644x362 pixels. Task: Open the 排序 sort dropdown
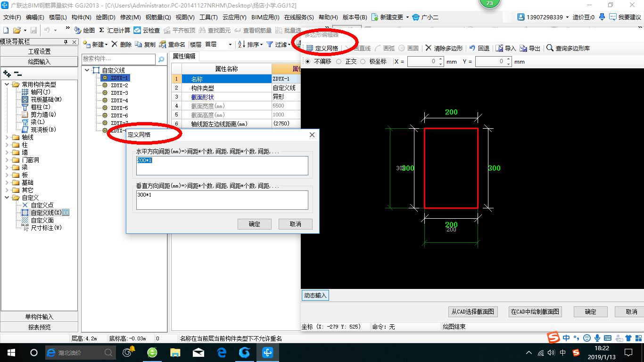[250, 44]
